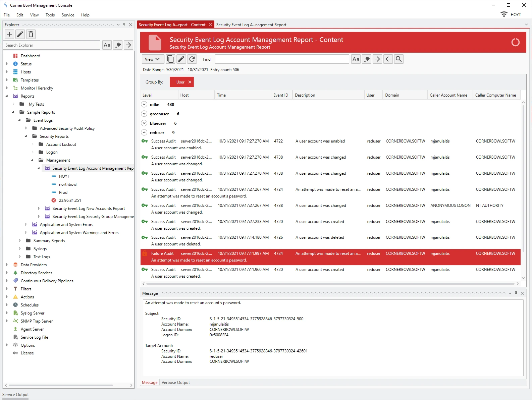Image resolution: width=532 pixels, height=400 pixels.
Task: Switch to Verbose Output tab
Action: [x=175, y=383]
